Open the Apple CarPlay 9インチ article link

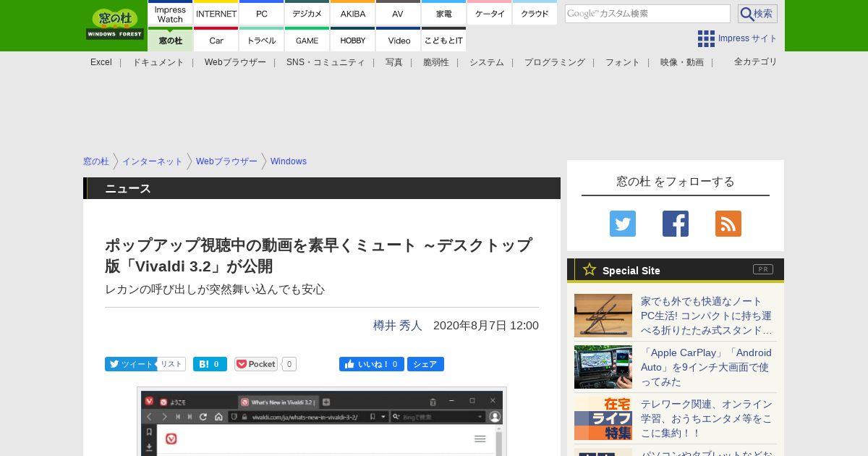707,367
